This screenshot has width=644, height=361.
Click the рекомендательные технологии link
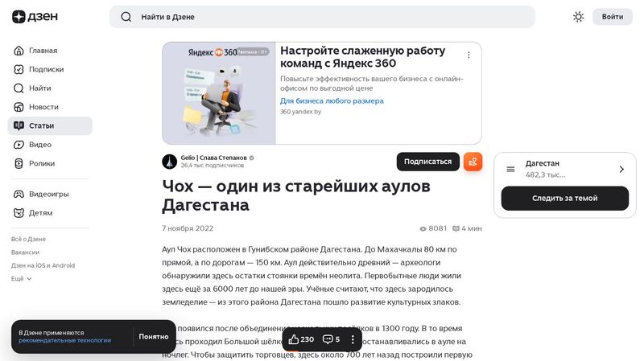click(65, 340)
